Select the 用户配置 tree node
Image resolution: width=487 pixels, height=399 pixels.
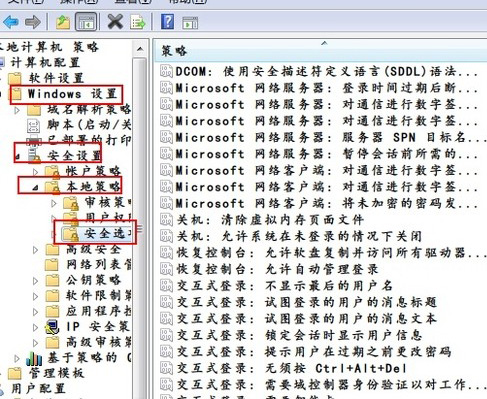(x=38, y=389)
